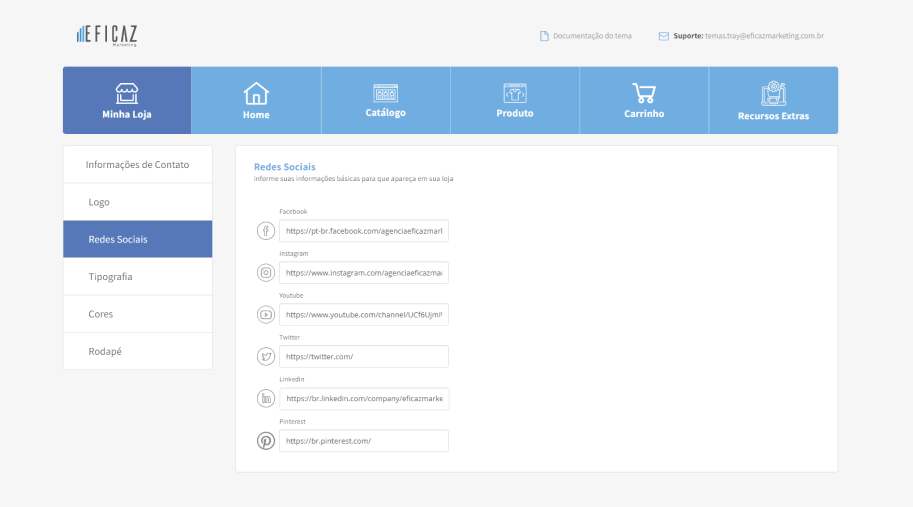Click the Recursos Extras gear icon
913x507 pixels.
click(773, 94)
